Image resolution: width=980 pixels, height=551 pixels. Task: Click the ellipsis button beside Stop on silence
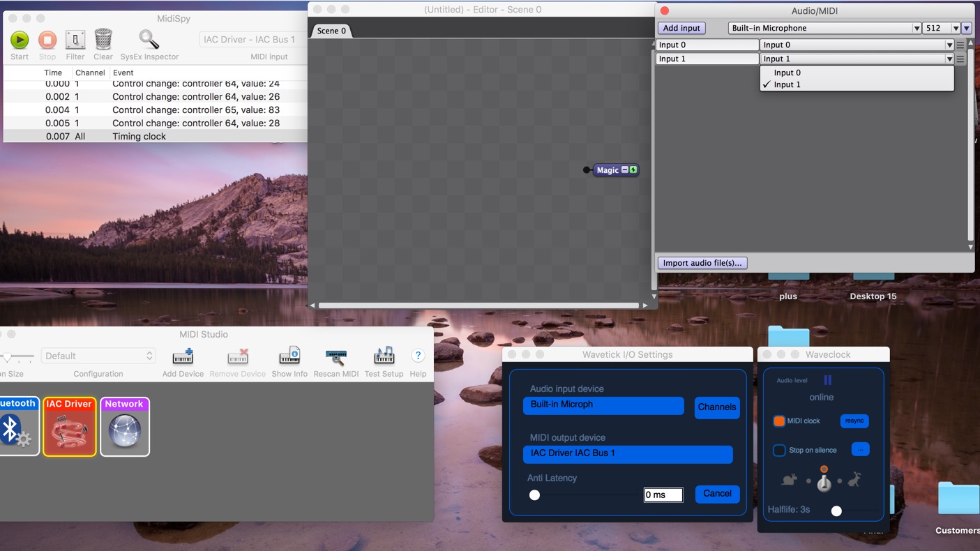[860, 450]
